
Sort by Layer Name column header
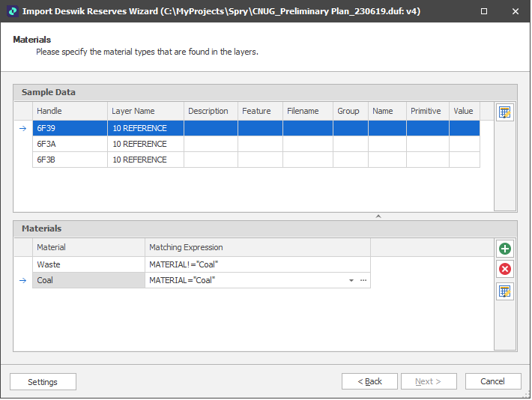[x=145, y=111]
